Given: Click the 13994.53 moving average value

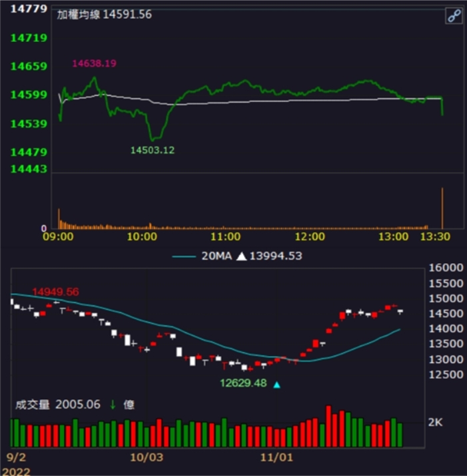Looking at the screenshot, I should 276,256.
